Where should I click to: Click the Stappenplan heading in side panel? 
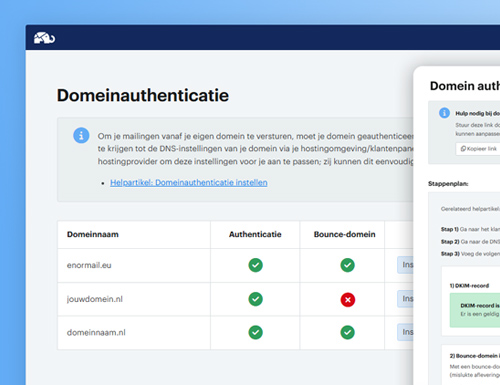(448, 184)
